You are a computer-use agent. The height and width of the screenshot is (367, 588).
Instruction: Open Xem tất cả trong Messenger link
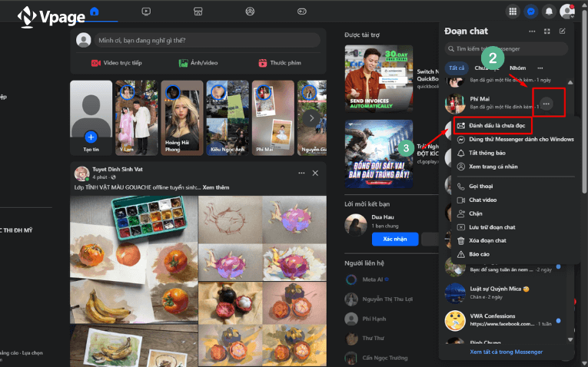pos(506,352)
